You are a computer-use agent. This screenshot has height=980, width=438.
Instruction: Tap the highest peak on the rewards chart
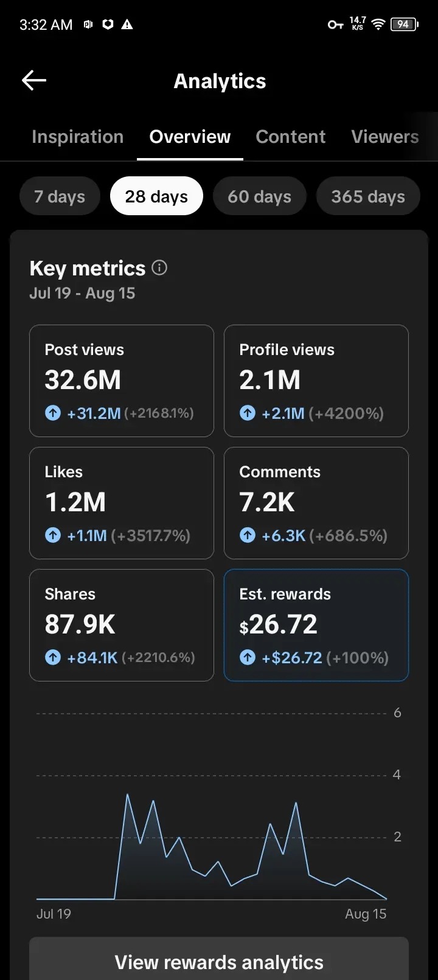(x=128, y=795)
